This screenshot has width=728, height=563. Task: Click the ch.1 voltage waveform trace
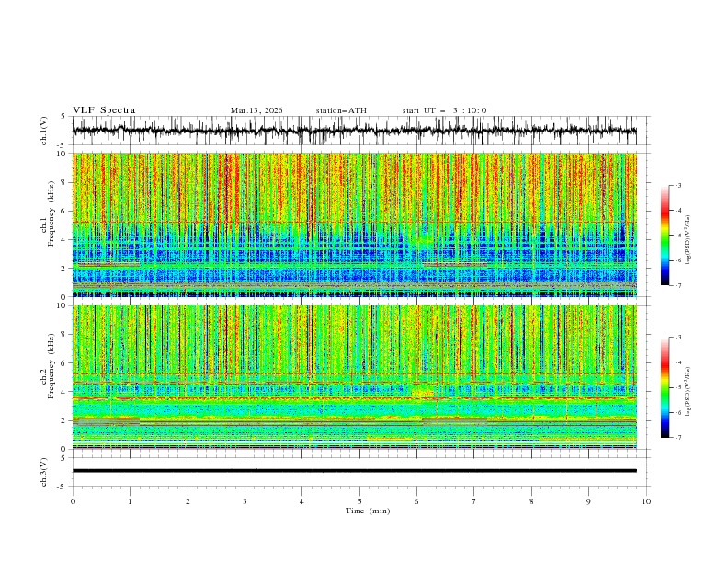355,131
